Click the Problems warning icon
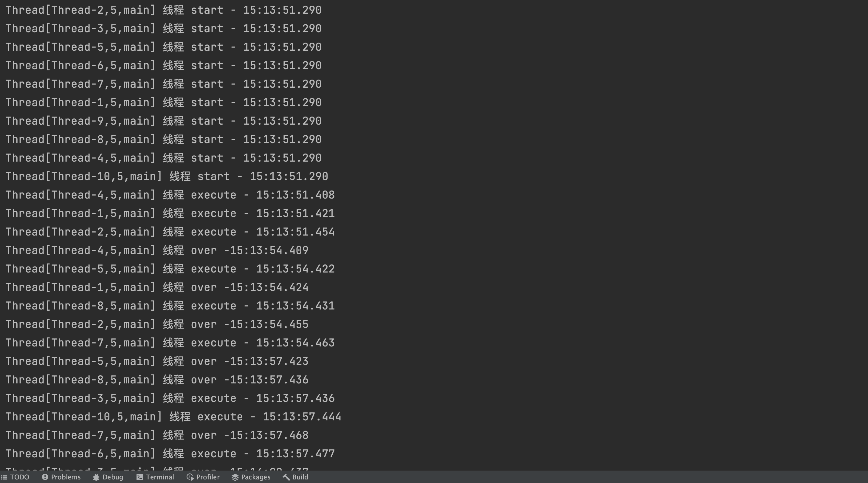This screenshot has height=483, width=868. pyautogui.click(x=45, y=477)
